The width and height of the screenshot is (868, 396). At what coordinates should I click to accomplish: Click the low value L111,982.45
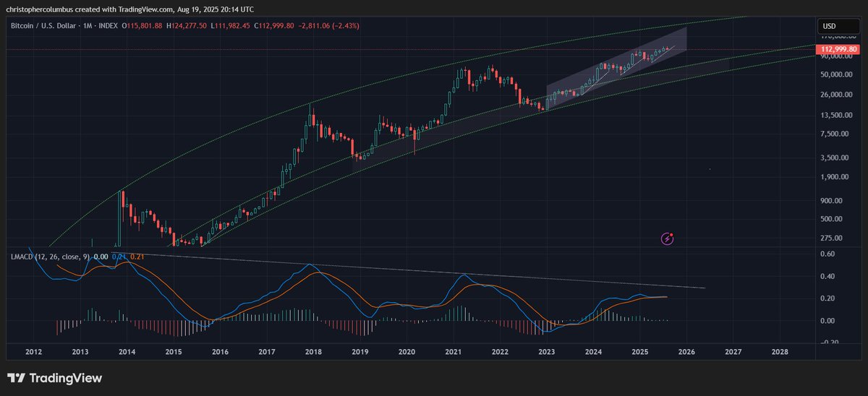231,26
